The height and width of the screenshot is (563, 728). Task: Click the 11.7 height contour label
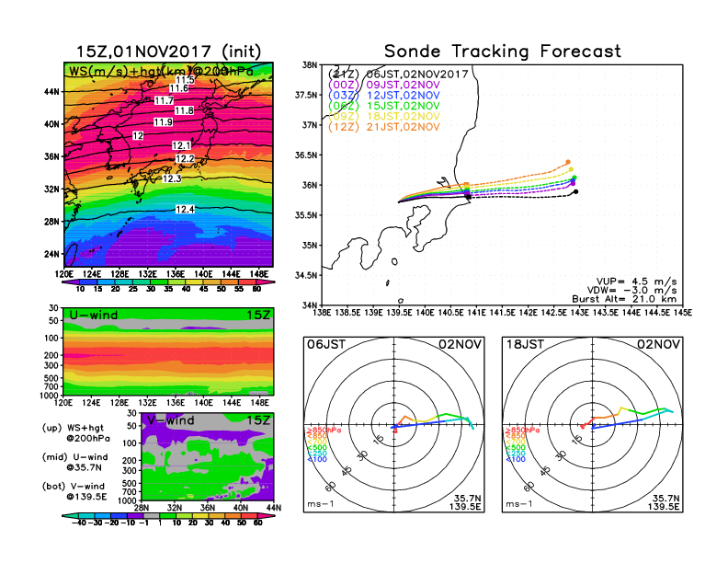coord(164,100)
